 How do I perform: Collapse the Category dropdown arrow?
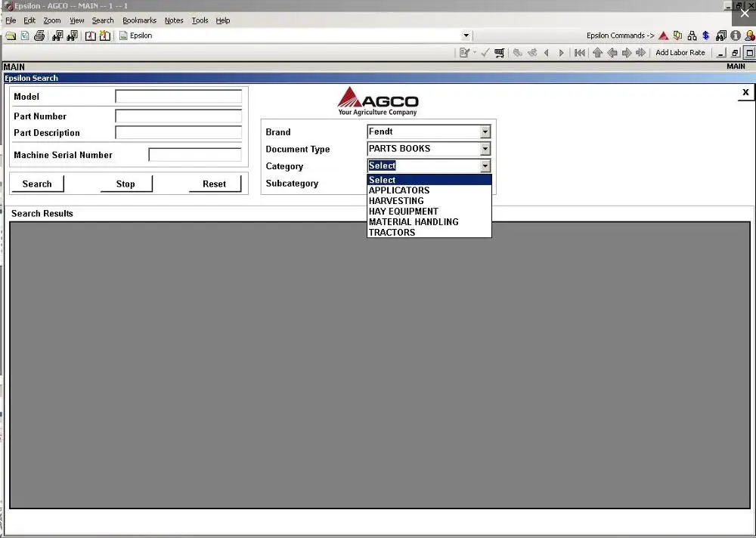point(485,166)
